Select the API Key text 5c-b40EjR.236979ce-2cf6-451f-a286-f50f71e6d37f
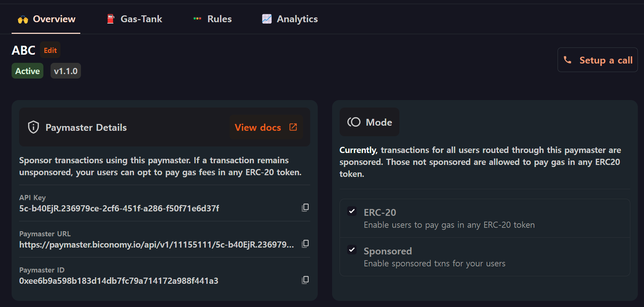Screen dimensions: 644x307 (x=119, y=208)
